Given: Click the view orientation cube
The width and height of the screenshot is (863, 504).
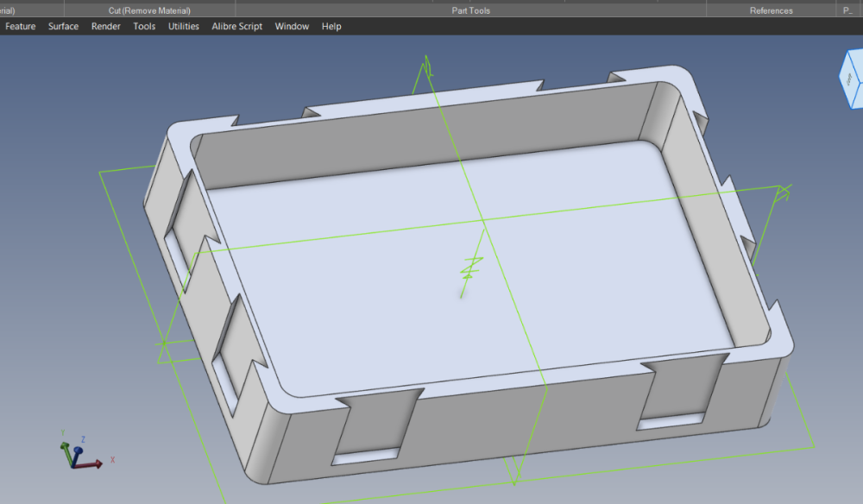Looking at the screenshot, I should pos(851,79).
